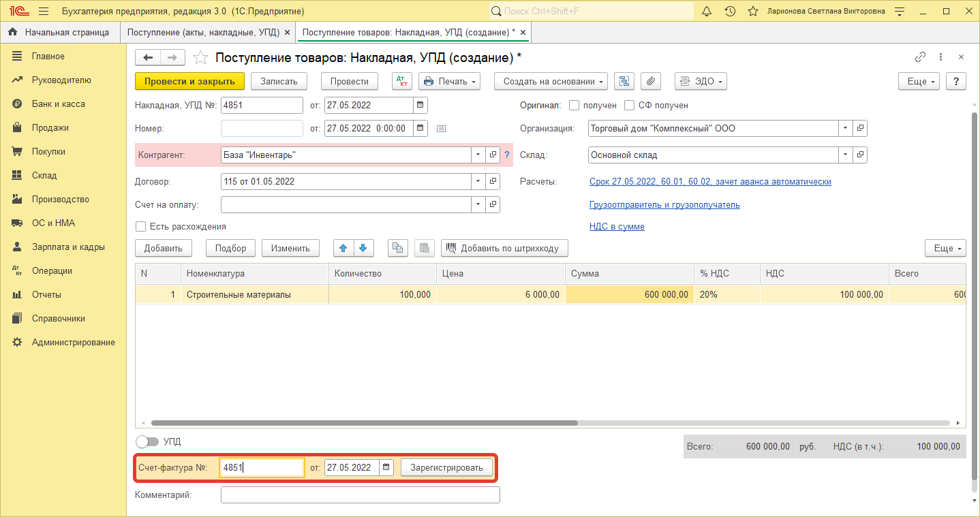Open calendar for Накладная date
The image size is (980, 517).
point(420,105)
